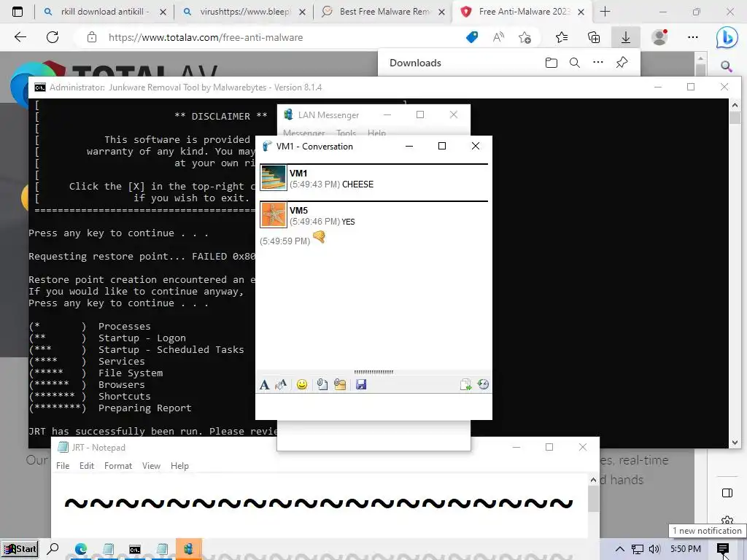Close the Best Free Malware Removal tab
747x560 pixels.
(x=441, y=12)
